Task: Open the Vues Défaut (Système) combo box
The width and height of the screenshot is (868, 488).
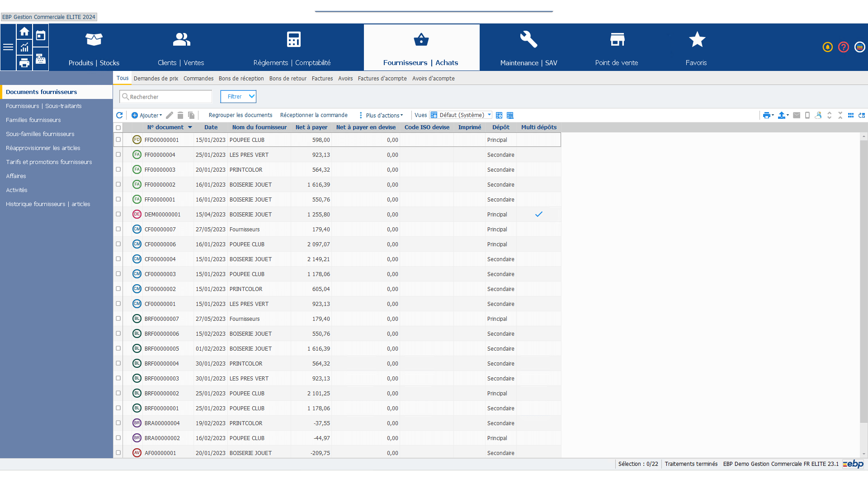Action: pyautogui.click(x=461, y=115)
